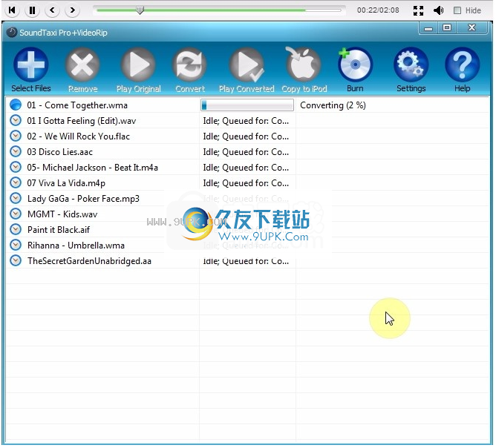Click the queued status of We Will Rock You
Viewport: 496px width, 448px height.
[246, 136]
